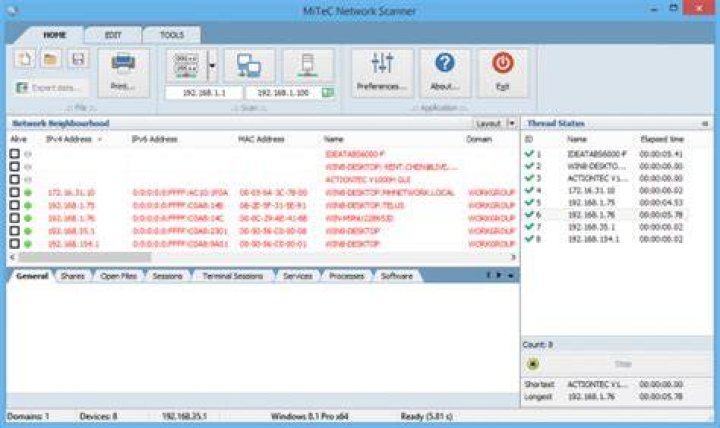Click the network computers scan icon
This screenshot has width=720, height=428.
pyautogui.click(x=249, y=65)
